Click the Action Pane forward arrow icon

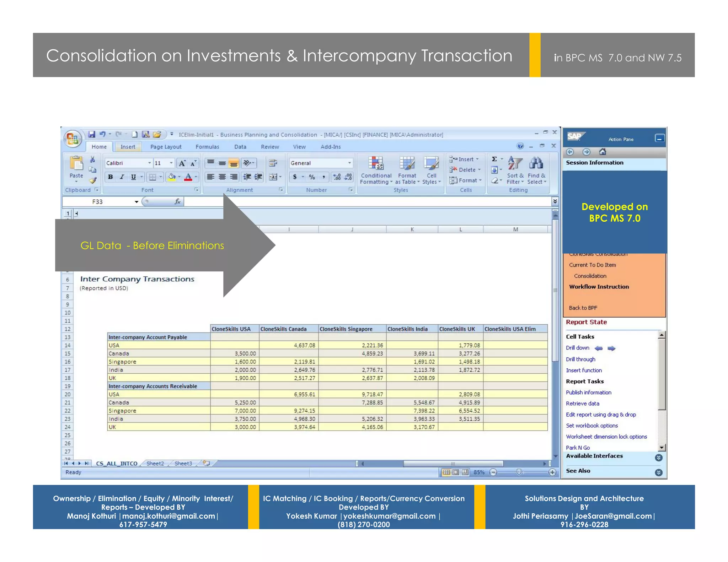point(586,152)
